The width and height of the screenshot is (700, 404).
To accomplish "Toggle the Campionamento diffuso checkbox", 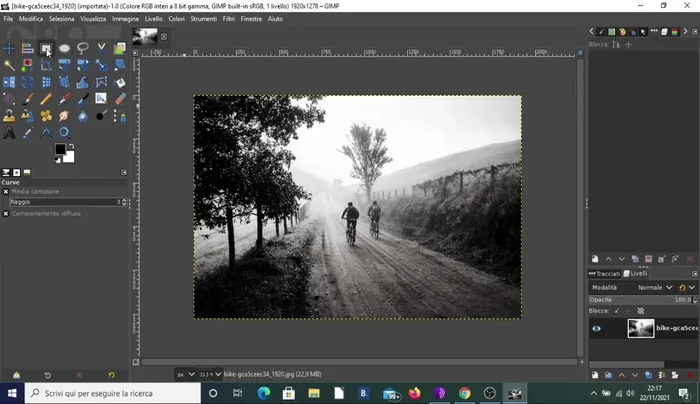I will click(x=5, y=213).
